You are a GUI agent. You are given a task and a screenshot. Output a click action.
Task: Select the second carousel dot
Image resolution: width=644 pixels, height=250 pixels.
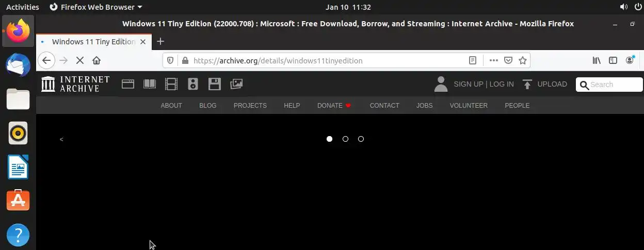click(x=345, y=139)
